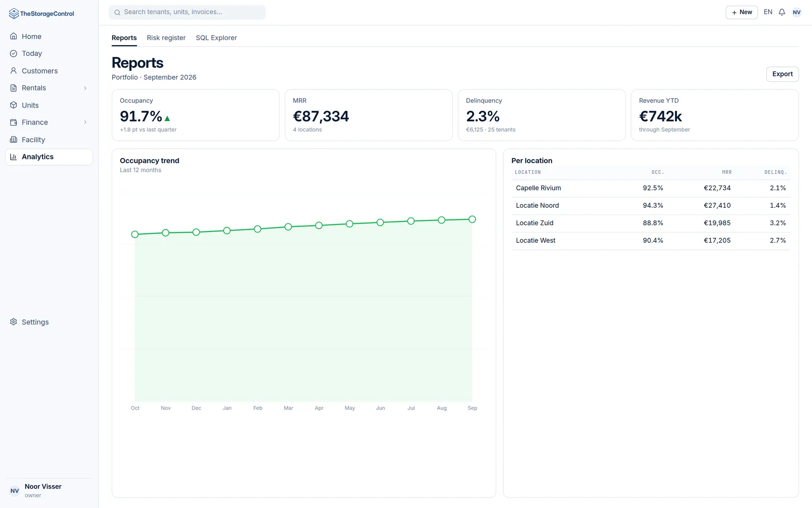Open Customers in the sidebar

point(49,71)
